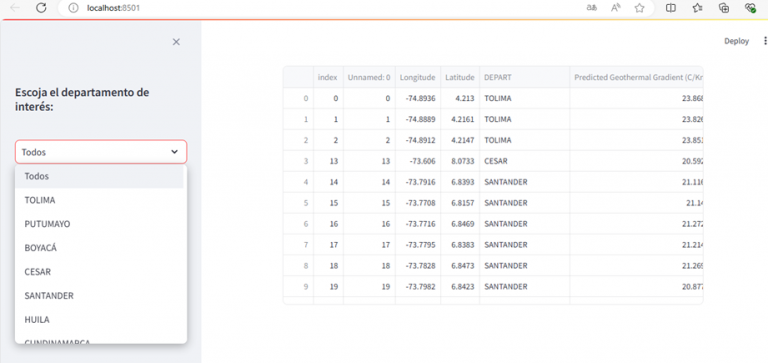Click the browser back arrow

(15, 8)
